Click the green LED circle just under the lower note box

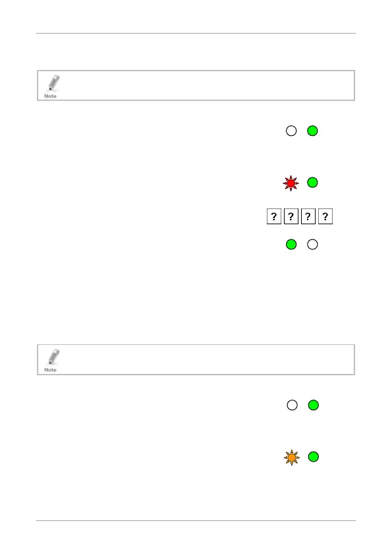pyautogui.click(x=314, y=405)
